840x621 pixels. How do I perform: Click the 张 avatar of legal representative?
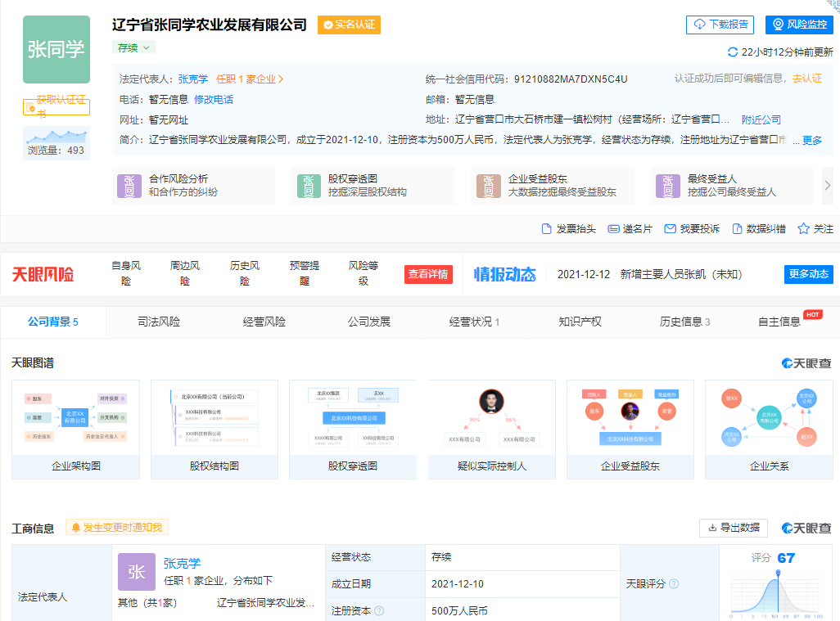point(137,572)
